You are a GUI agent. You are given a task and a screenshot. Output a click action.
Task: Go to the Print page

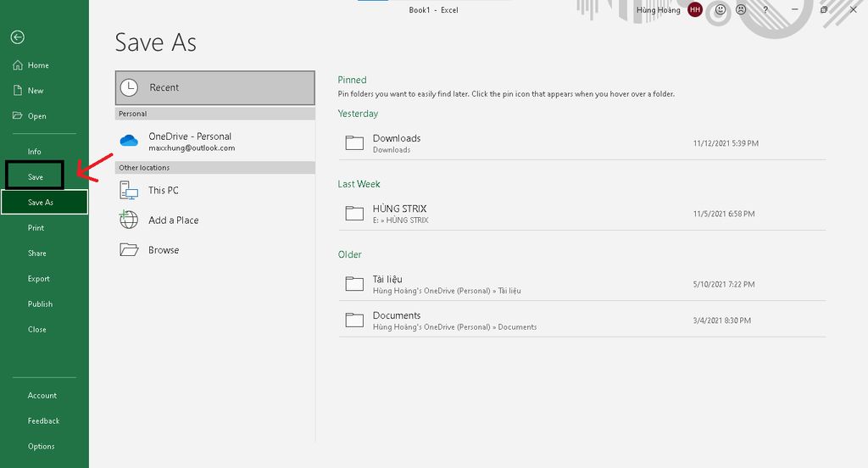coord(36,228)
